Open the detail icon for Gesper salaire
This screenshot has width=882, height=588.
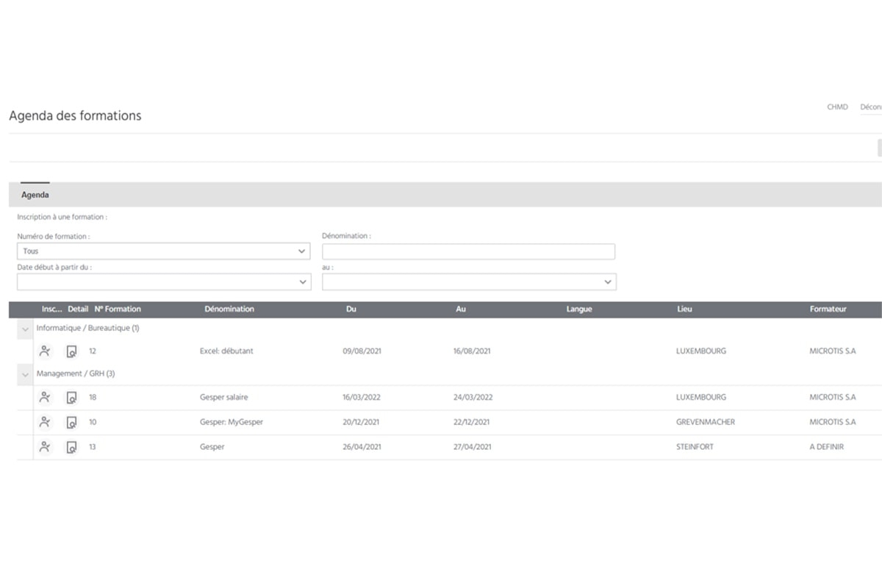click(71, 398)
